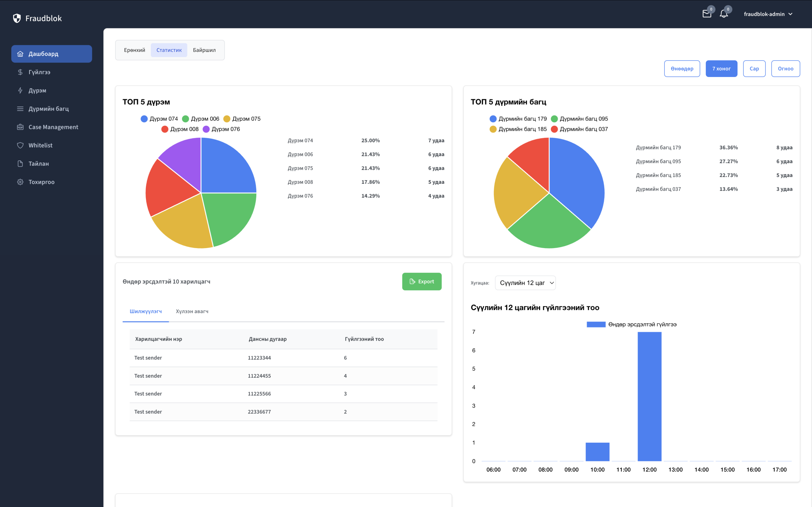Select the Хүлээн авагч tab
Screen dimensions: 812x507
tap(192, 311)
